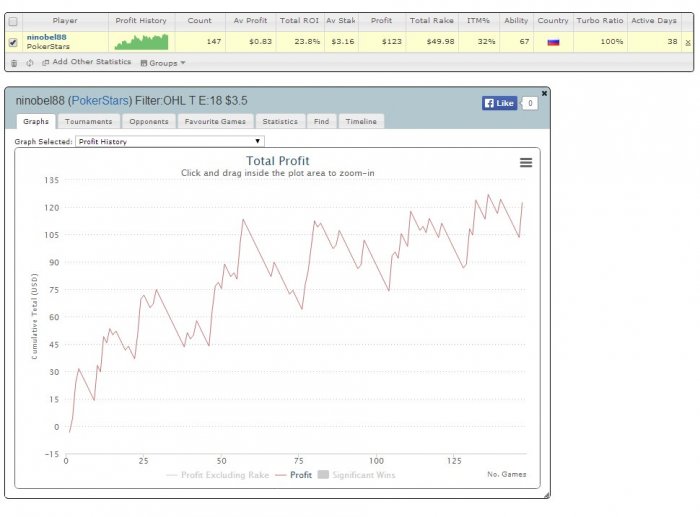Open the PokerStars link in panel title
The width and height of the screenshot is (700, 517).
(x=100, y=101)
